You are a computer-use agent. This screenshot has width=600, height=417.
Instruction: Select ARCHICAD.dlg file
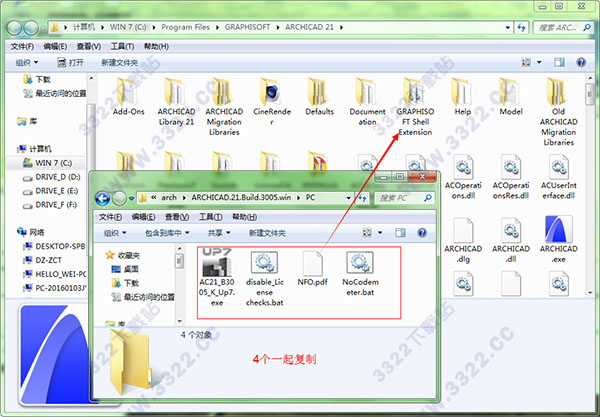(463, 240)
